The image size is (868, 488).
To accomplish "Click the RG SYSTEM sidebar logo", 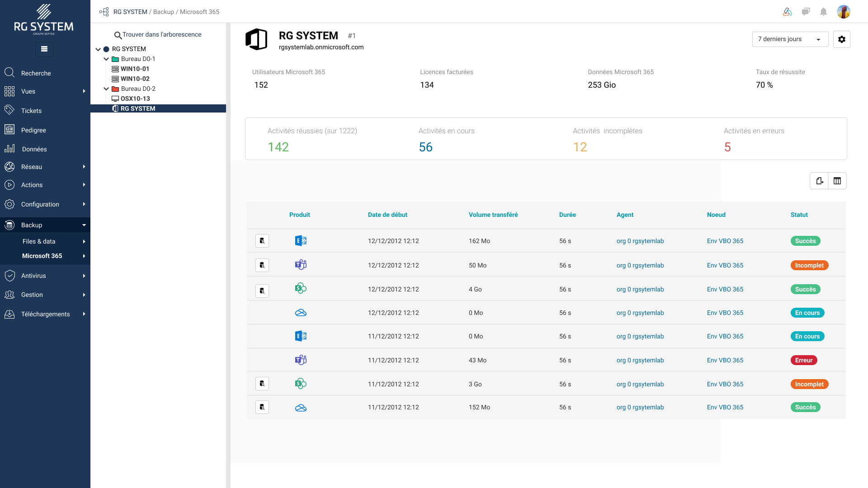I will point(44,20).
